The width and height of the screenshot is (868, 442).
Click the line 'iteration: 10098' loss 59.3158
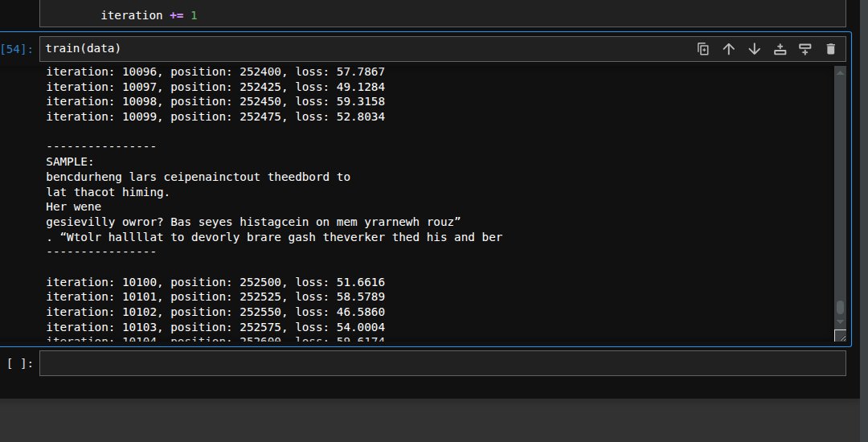click(x=215, y=102)
